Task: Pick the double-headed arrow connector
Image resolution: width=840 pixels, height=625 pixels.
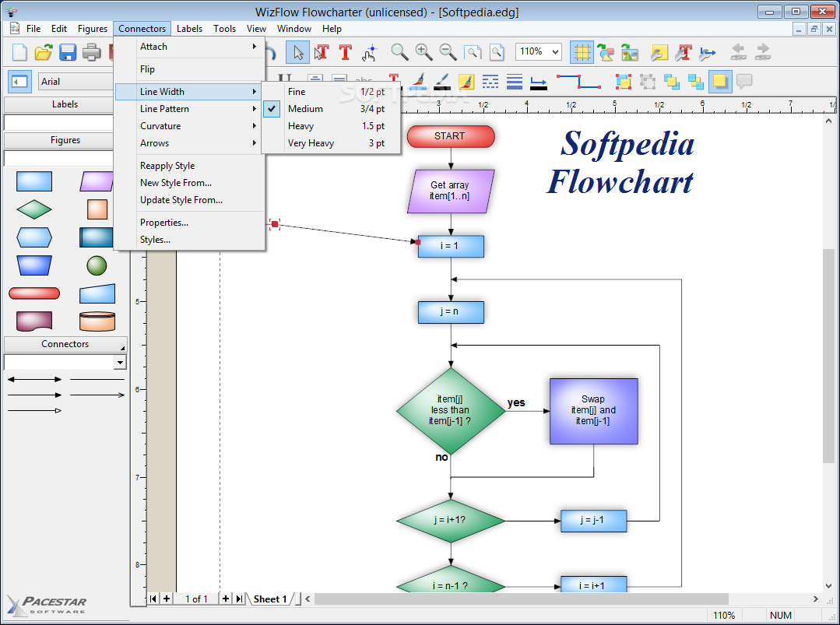Action: 34,379
